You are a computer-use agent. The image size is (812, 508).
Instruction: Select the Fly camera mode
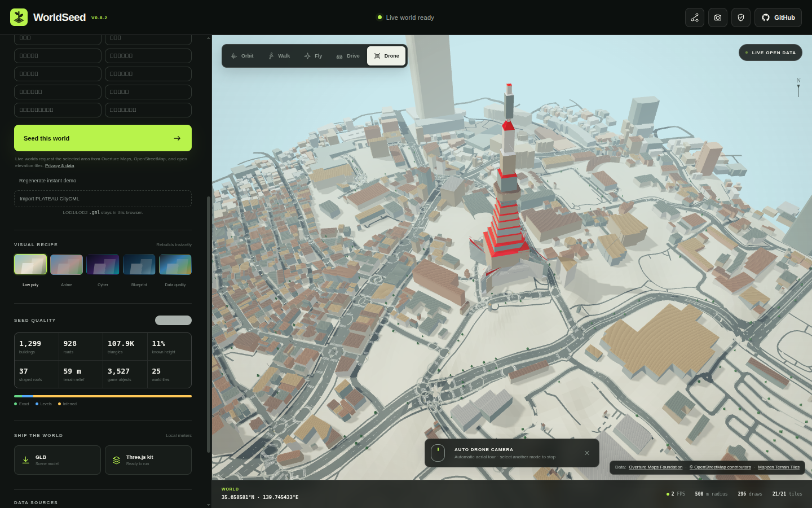(314, 56)
